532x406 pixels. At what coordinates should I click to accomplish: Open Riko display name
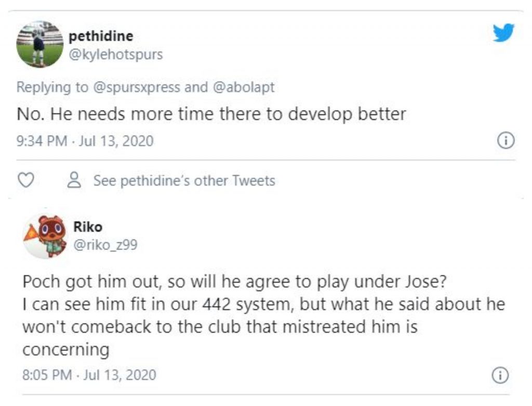[x=88, y=227]
